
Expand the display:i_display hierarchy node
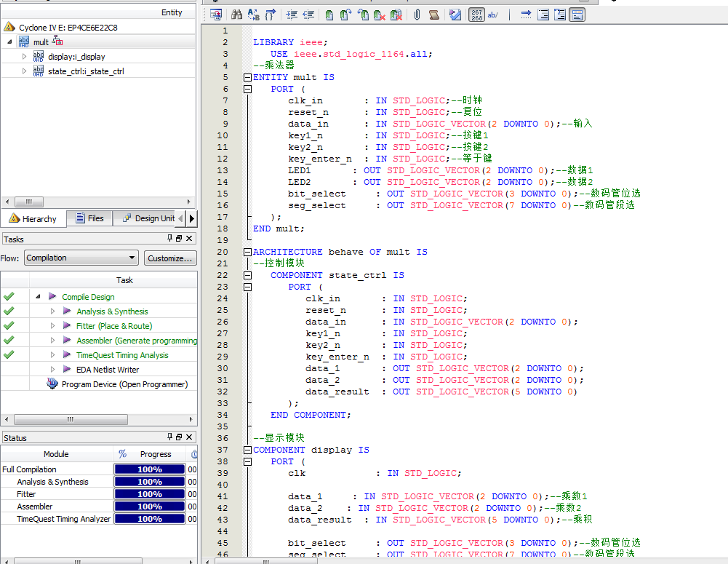[24, 57]
